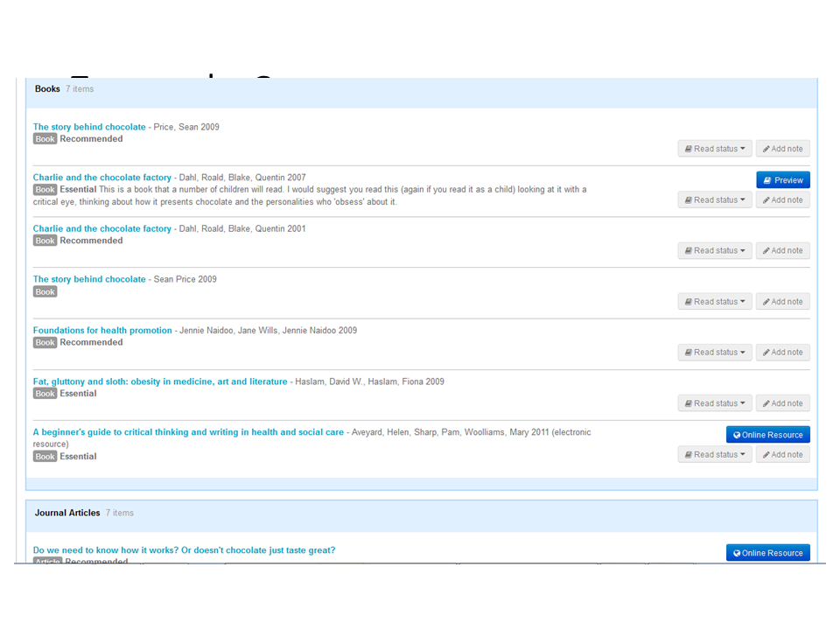This screenshot has height=630, width=840.
Task: Open Foundations for health promotion title link
Action: (x=102, y=331)
